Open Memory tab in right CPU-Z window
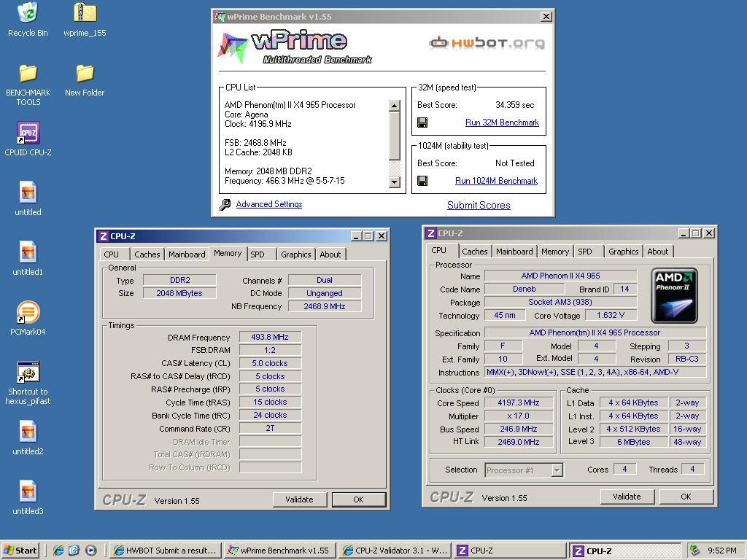Screen dimensions: 747x560 coord(555,252)
